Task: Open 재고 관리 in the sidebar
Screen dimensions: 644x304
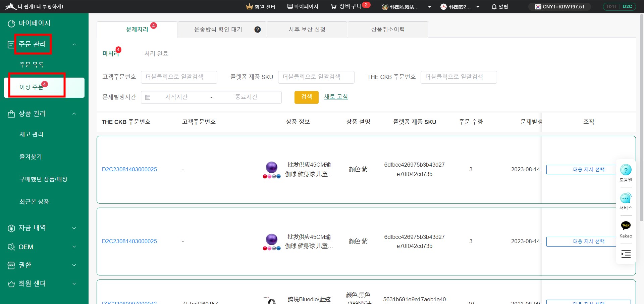Action: coord(32,134)
